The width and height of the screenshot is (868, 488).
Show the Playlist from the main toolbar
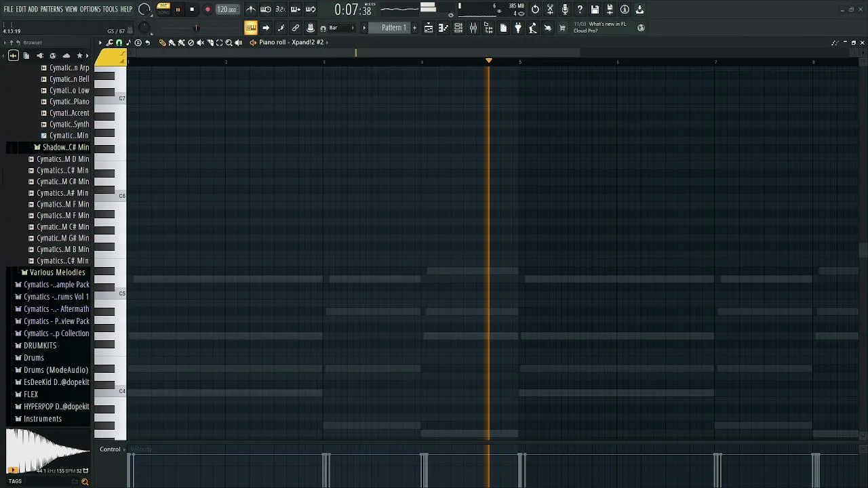coord(429,28)
